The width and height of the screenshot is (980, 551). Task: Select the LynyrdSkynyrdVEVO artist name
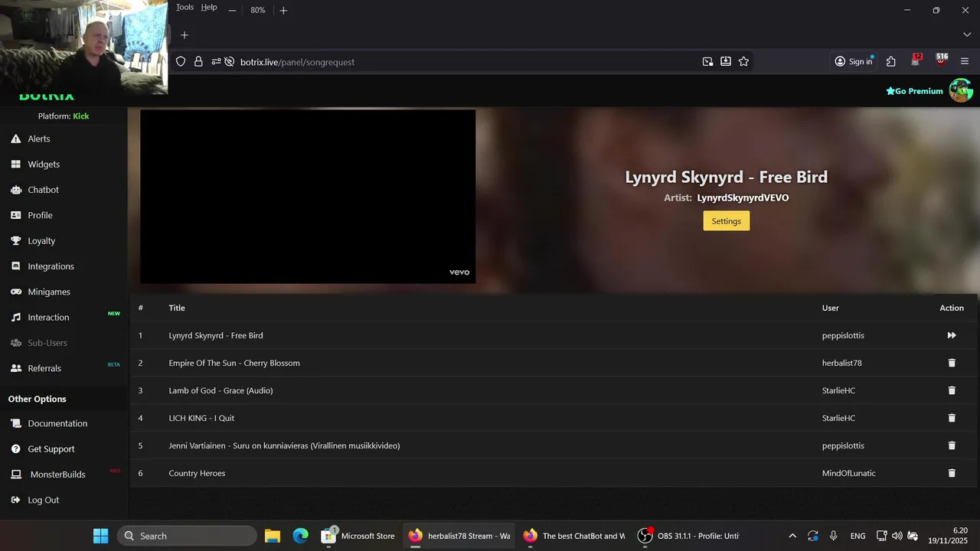point(743,197)
